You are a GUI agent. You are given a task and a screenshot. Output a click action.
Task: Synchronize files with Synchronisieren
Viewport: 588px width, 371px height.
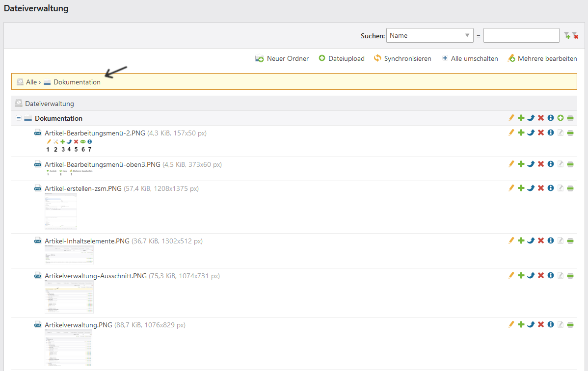point(402,58)
